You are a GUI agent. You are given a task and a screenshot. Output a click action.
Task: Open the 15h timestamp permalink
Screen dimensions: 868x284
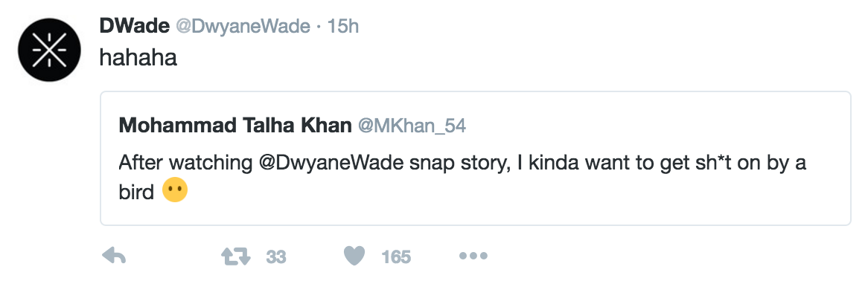click(x=342, y=26)
